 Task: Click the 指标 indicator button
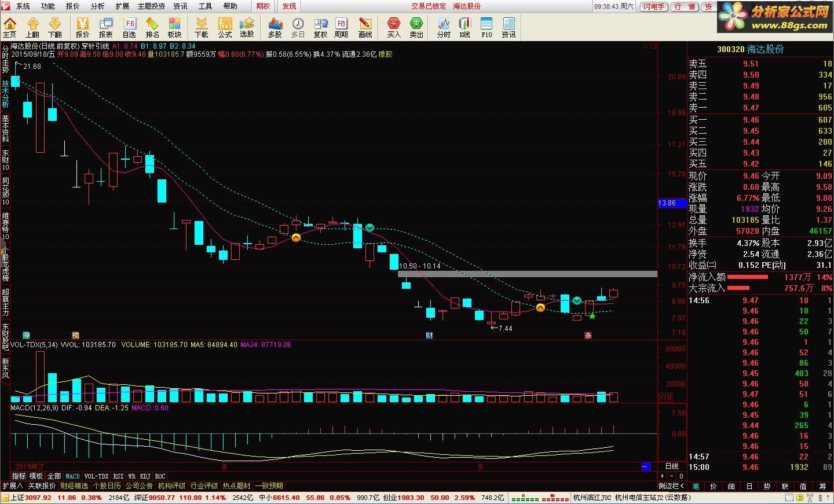pyautogui.click(x=19, y=476)
